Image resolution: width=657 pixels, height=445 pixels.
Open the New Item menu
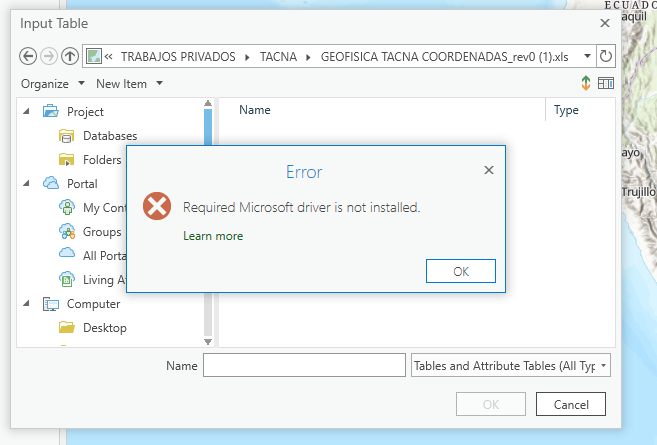129,84
